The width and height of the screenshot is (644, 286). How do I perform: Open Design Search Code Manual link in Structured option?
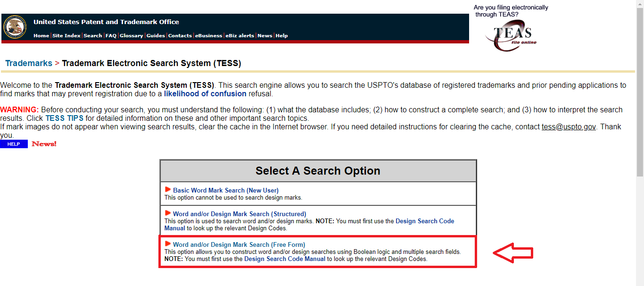click(x=309, y=225)
